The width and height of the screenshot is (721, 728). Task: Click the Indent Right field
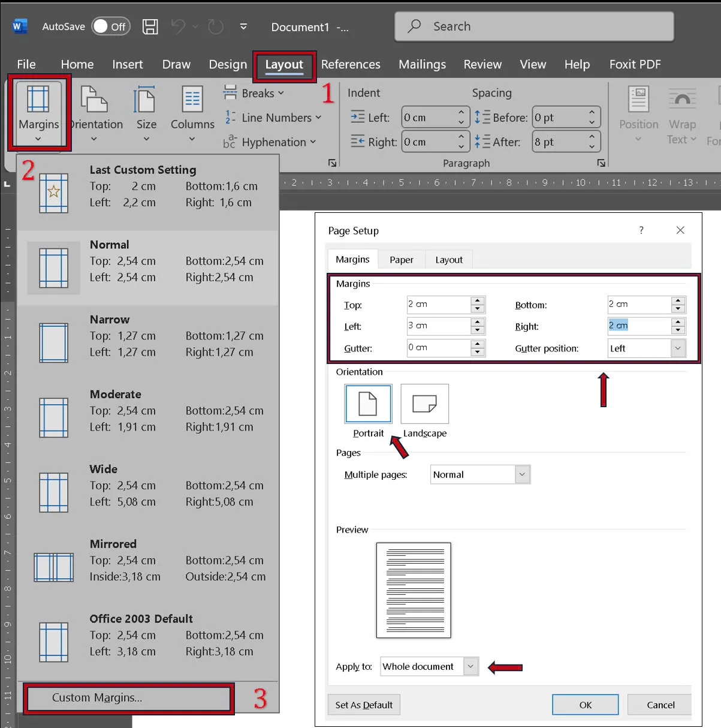pyautogui.click(x=435, y=142)
